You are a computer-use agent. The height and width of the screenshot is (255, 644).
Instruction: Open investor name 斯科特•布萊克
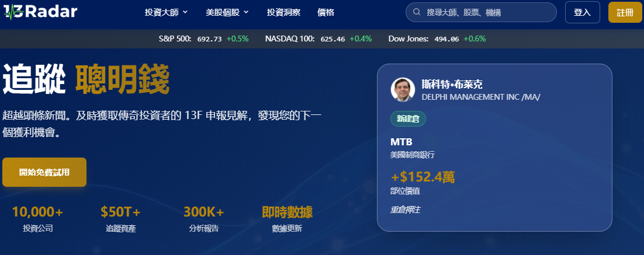click(x=452, y=85)
